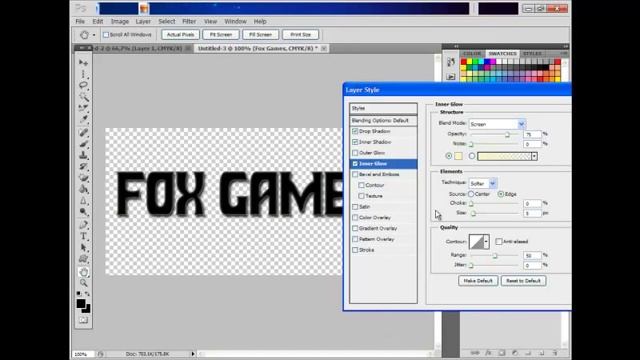Click the fx layer style icon in Layers panel
Viewport: 640px width, 360px height.
pos(488,353)
